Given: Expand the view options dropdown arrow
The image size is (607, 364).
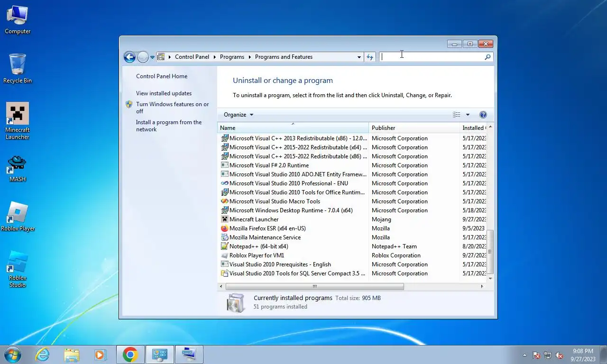Looking at the screenshot, I should point(468,115).
